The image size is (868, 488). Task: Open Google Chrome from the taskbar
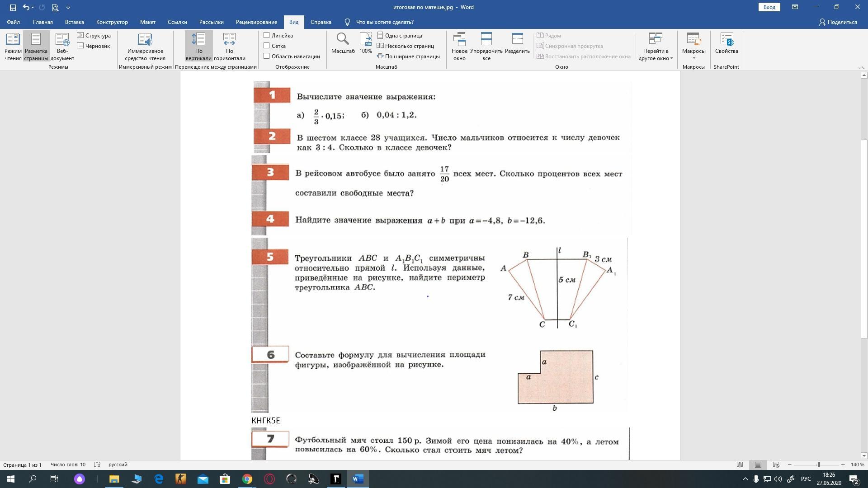click(247, 479)
